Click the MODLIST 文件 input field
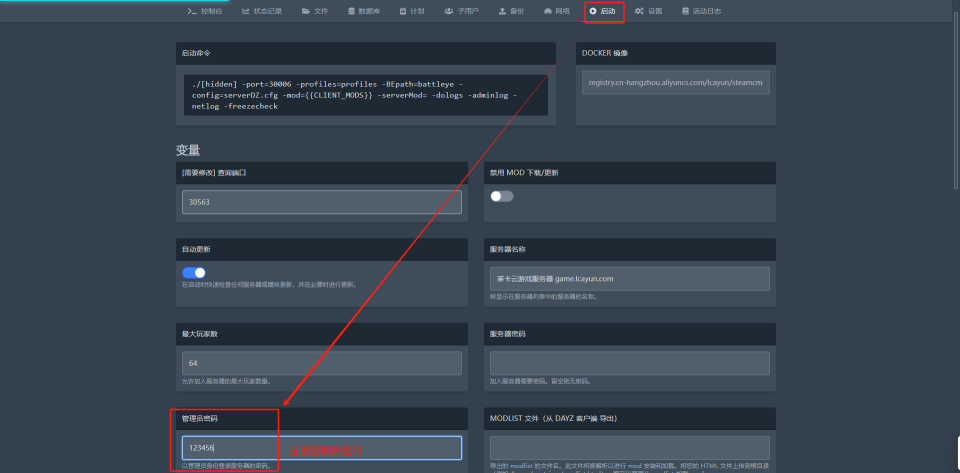This screenshot has height=473, width=960. tap(629, 448)
